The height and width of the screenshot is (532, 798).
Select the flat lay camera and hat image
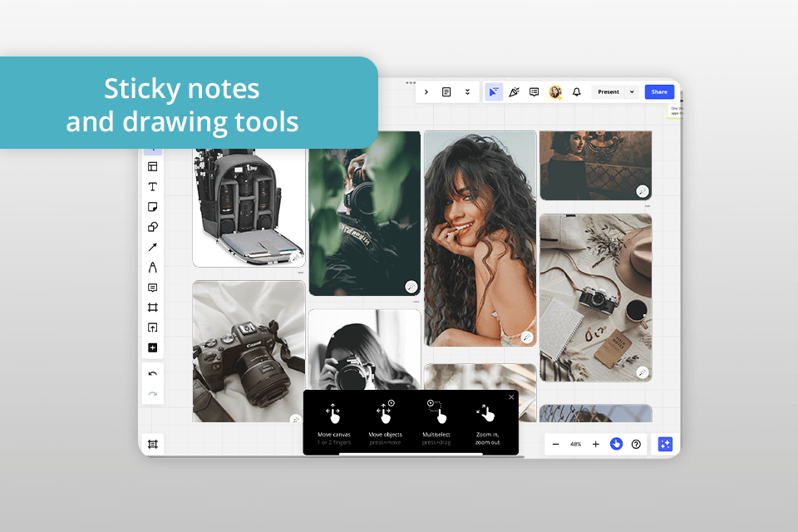pyautogui.click(x=595, y=298)
